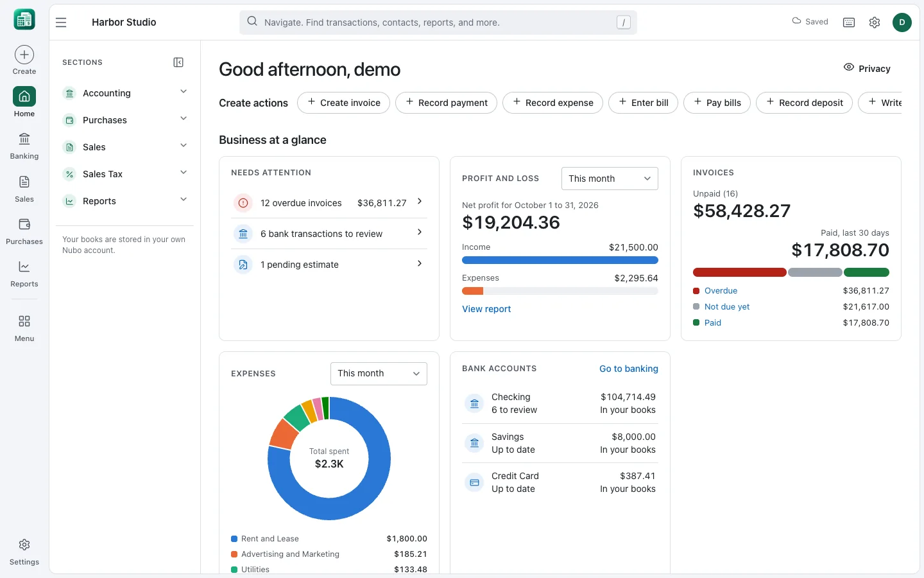
Task: Click the Accounting section icon
Action: coord(69,93)
